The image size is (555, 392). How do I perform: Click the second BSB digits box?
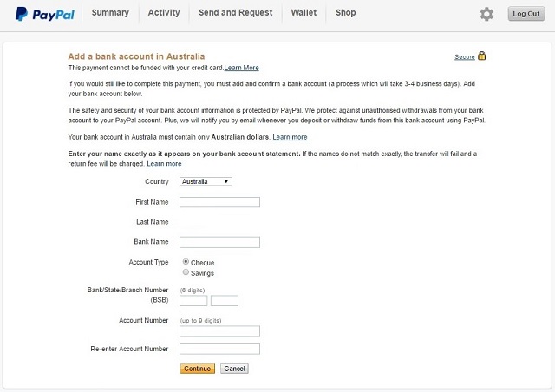(225, 301)
